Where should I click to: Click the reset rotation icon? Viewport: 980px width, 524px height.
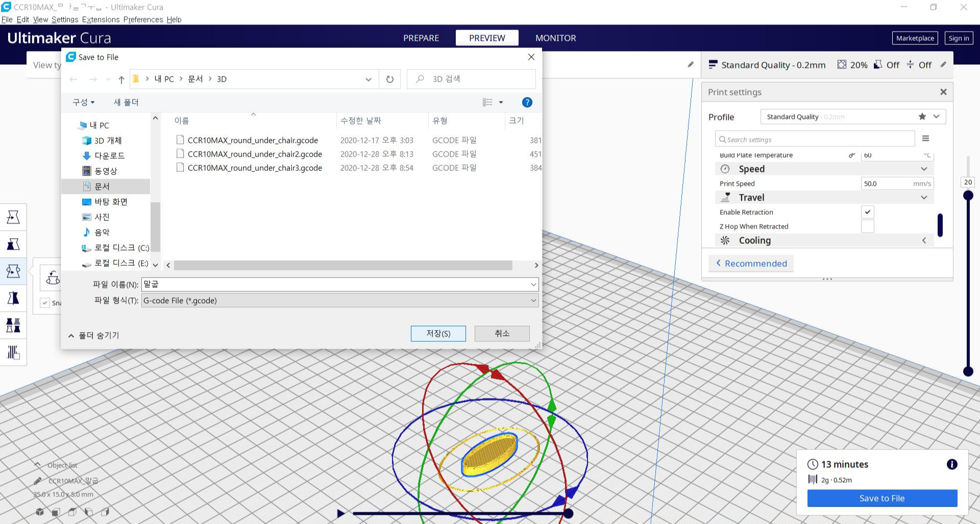pyautogui.click(x=53, y=278)
